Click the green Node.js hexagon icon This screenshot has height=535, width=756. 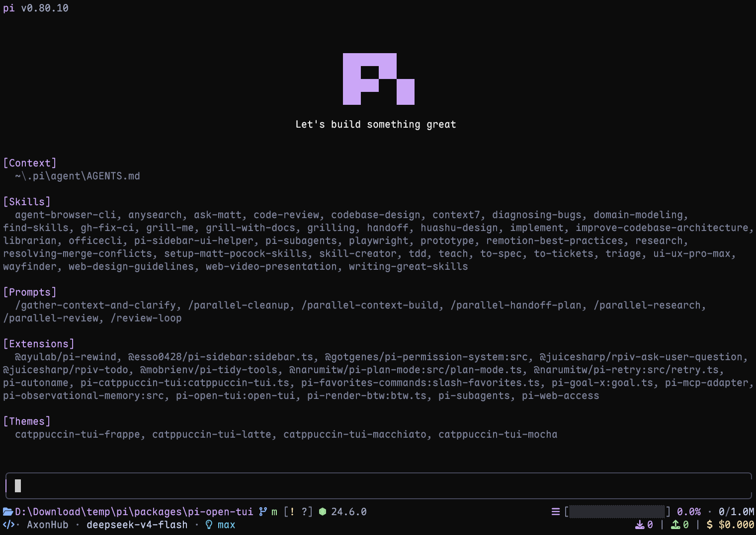pos(323,512)
